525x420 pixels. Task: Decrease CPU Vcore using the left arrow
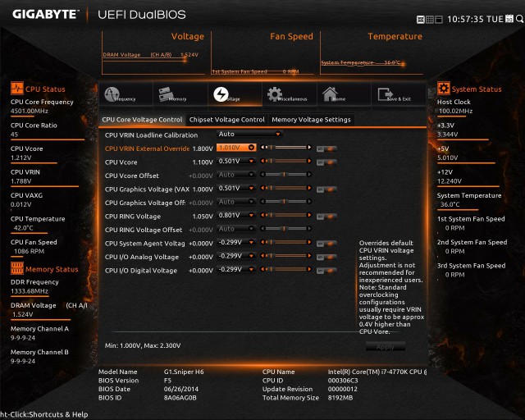[262, 161]
